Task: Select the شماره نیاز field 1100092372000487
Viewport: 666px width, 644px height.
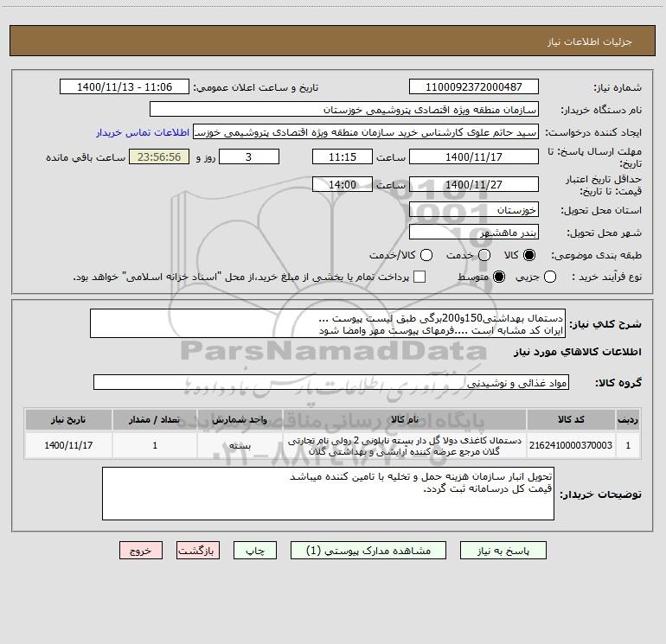Action: pyautogui.click(x=474, y=87)
